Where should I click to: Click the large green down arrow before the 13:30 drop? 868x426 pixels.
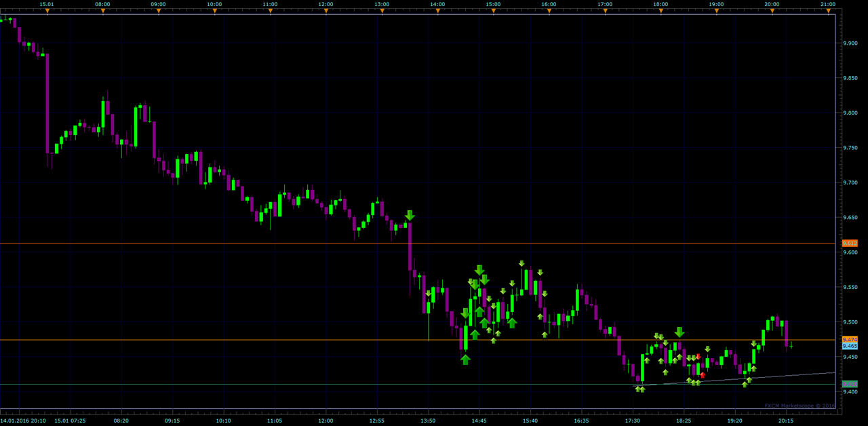coord(410,216)
